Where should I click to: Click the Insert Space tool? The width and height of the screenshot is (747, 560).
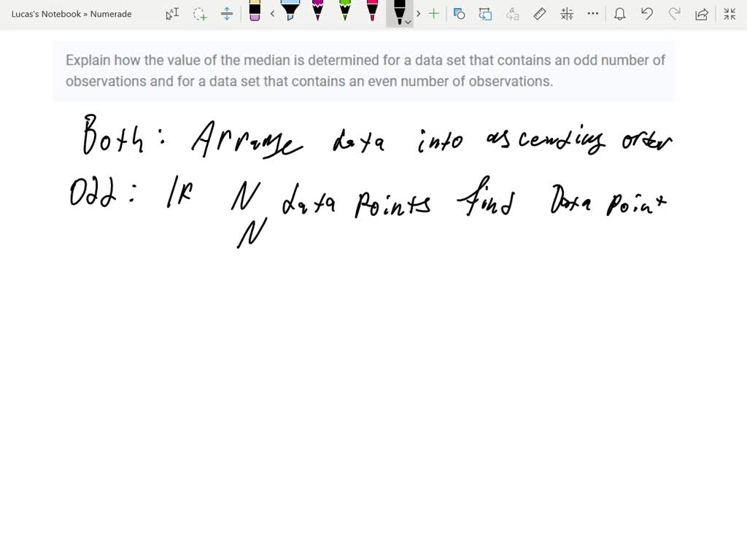tap(226, 13)
